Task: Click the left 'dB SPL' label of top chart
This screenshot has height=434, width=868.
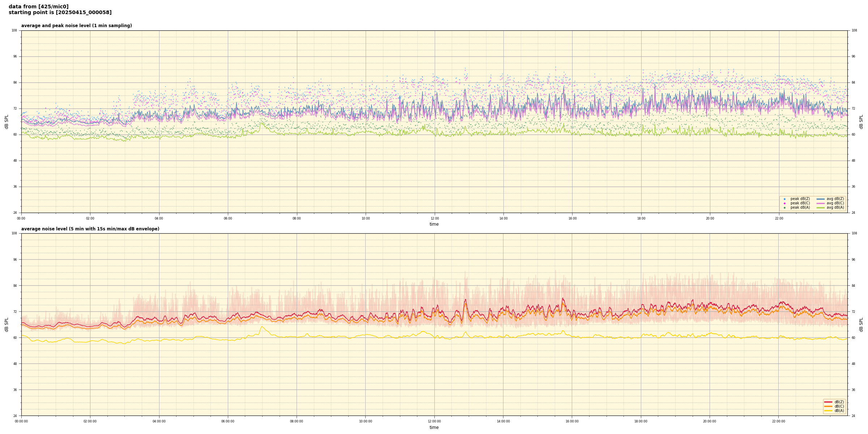Action: [7, 122]
